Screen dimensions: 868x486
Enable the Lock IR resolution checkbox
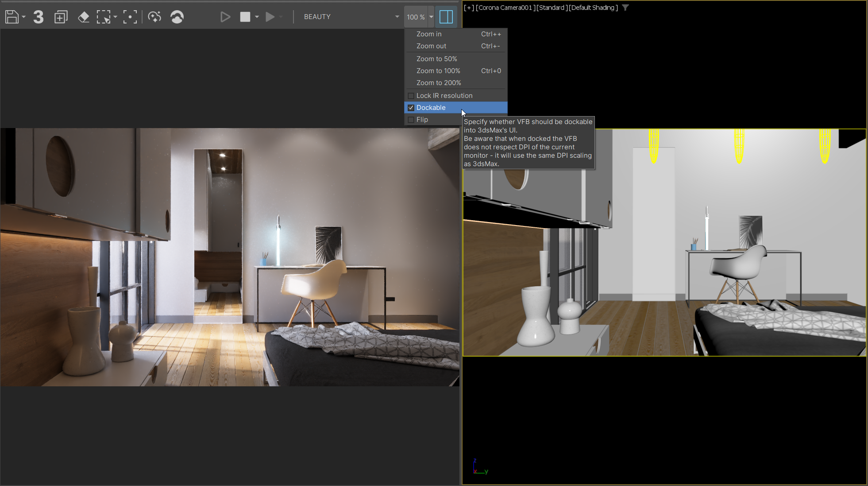point(411,96)
